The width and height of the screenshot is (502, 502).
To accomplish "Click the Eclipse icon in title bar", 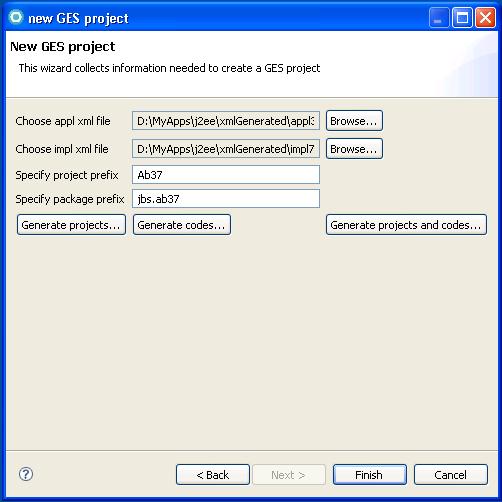I will [x=16, y=17].
